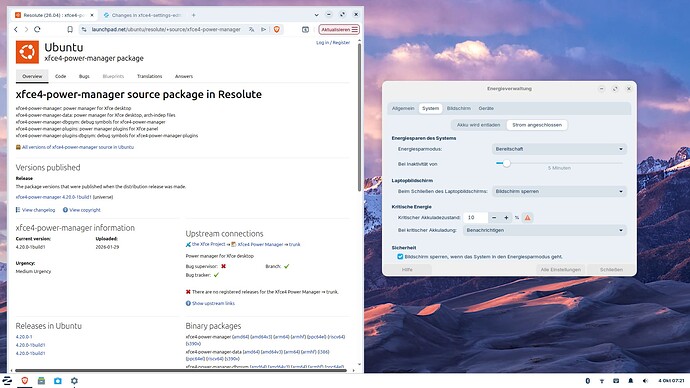This screenshot has width=690, height=388.
Task: Switch to the Geräte tab
Action: pos(486,108)
